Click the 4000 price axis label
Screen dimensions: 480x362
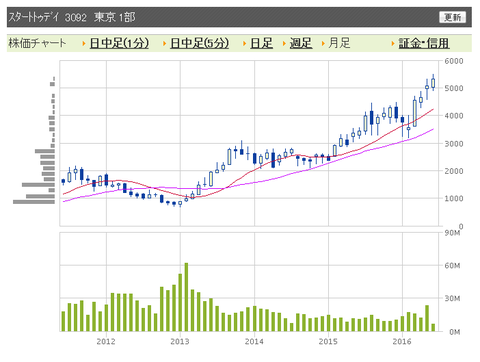(454, 116)
